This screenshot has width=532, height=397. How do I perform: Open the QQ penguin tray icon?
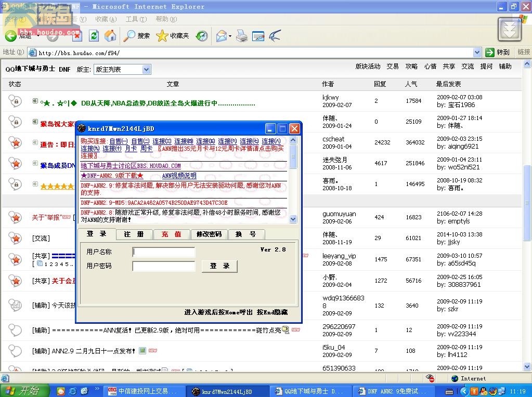click(x=483, y=392)
